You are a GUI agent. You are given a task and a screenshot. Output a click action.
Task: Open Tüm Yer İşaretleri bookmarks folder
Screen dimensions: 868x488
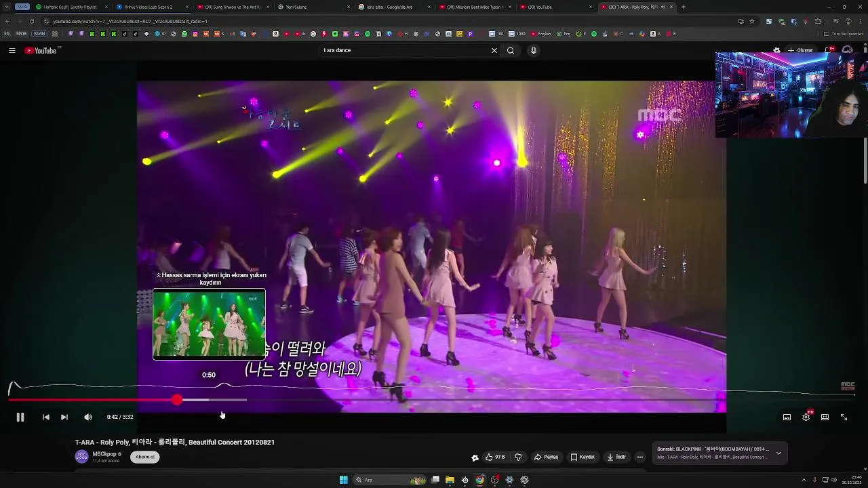(x=844, y=34)
